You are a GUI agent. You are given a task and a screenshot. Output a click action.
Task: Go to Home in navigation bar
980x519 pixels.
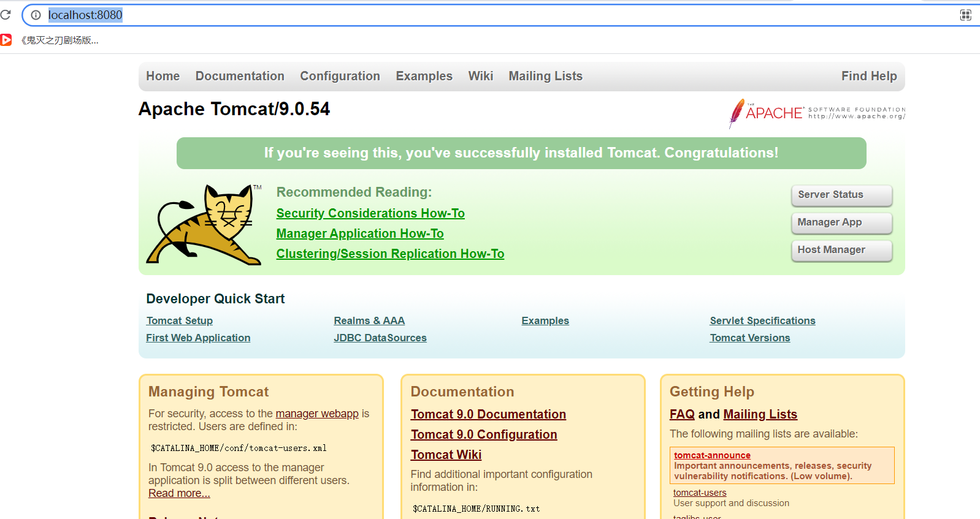pyautogui.click(x=163, y=76)
